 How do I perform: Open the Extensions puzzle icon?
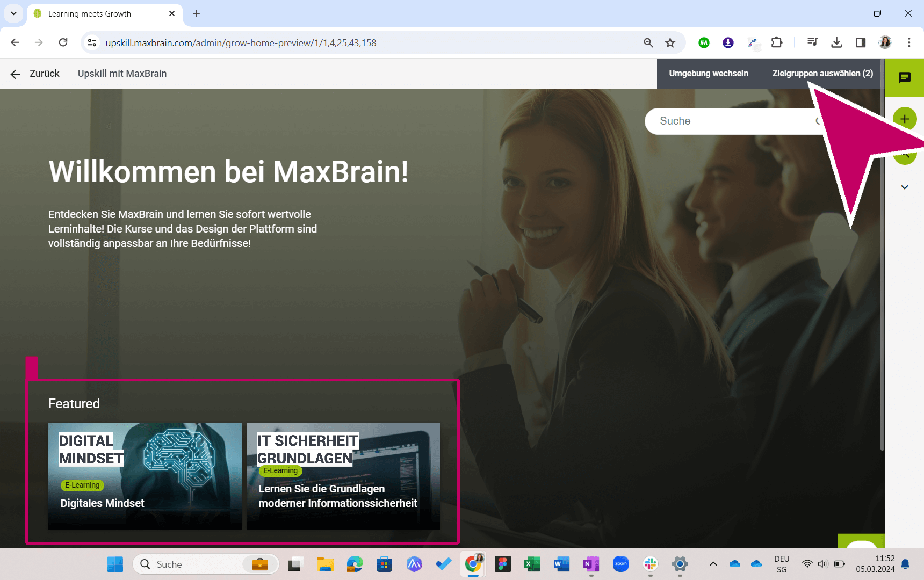(777, 42)
